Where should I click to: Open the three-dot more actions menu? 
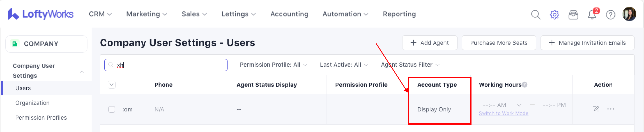tap(611, 109)
